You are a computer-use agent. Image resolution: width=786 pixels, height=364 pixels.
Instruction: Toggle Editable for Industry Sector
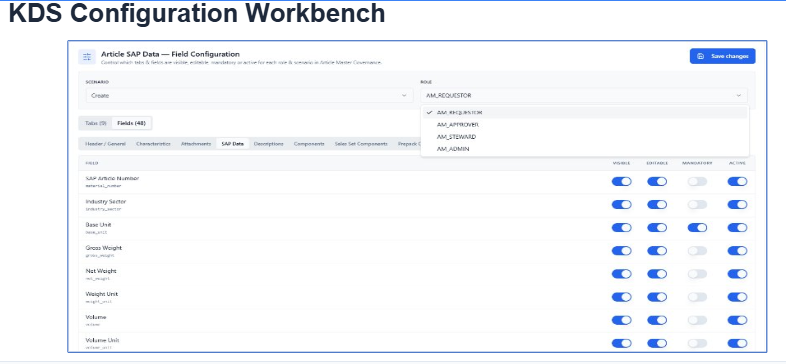(x=657, y=205)
